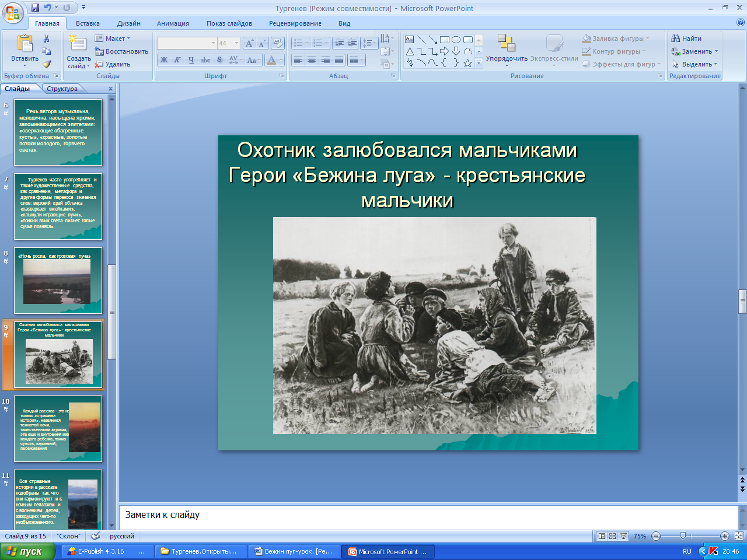Select the text box shape in gallery
Viewport: 747px width, 560px height.
(x=410, y=40)
